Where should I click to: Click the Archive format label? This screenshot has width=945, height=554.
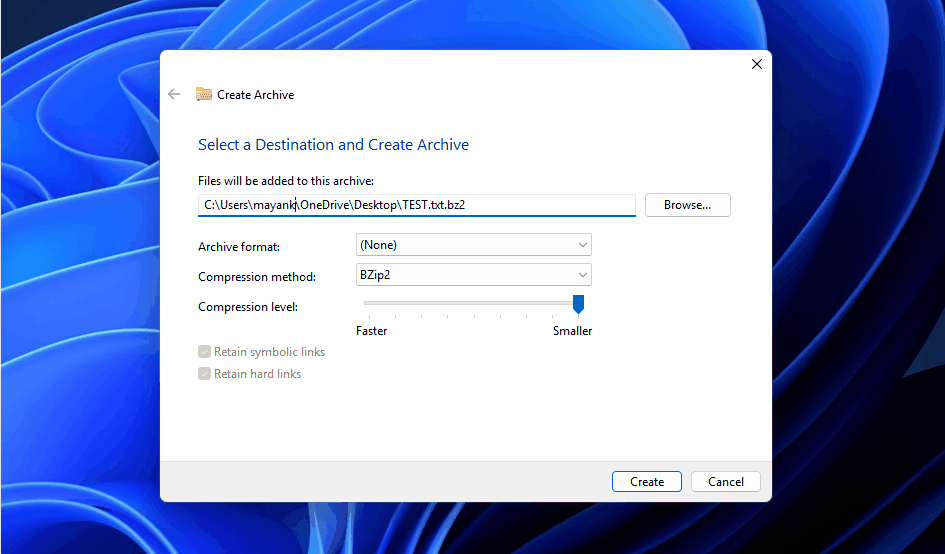click(239, 247)
